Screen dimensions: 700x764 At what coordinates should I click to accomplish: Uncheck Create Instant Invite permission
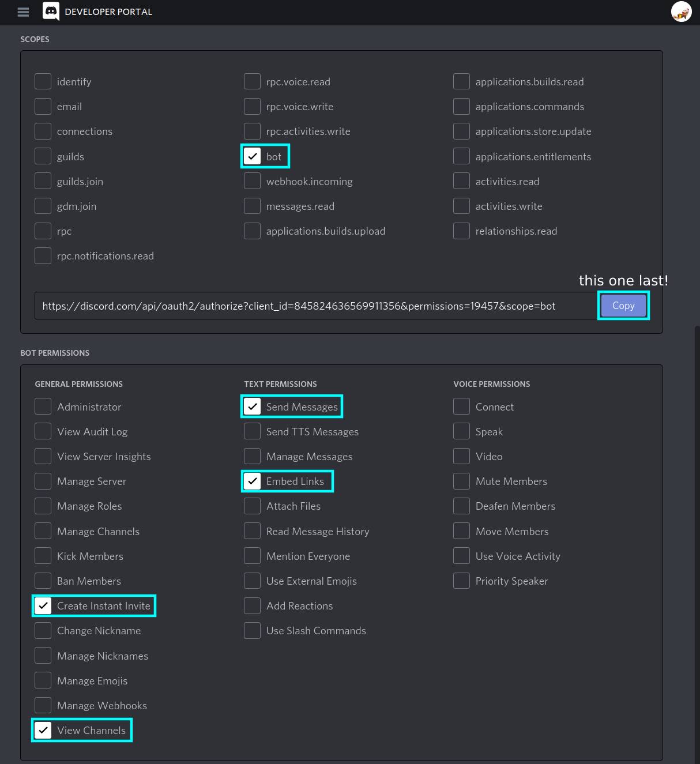pos(43,605)
